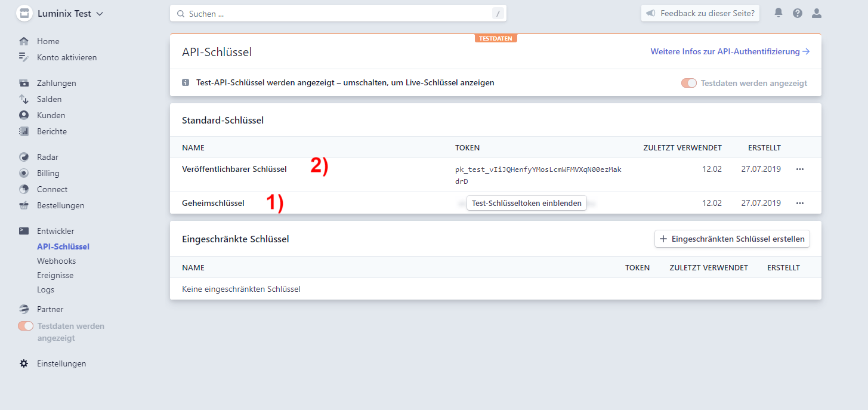Click the Home icon in sidebar

(x=24, y=41)
